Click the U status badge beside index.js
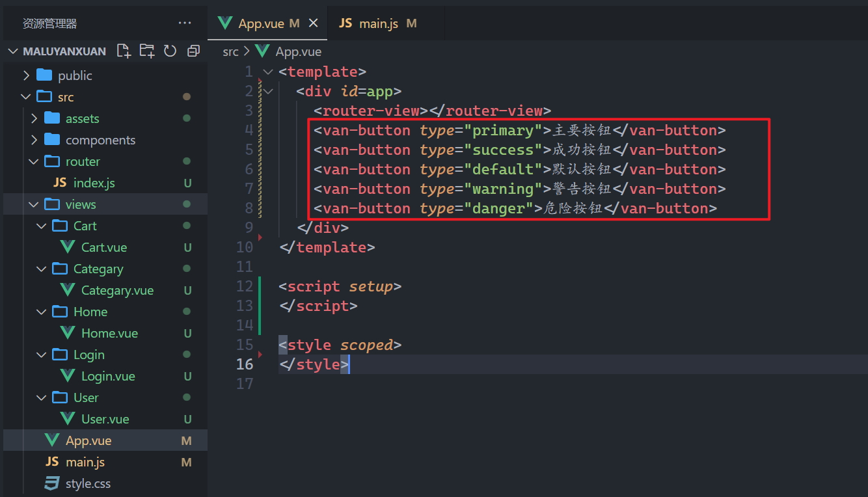868x497 pixels. [187, 183]
